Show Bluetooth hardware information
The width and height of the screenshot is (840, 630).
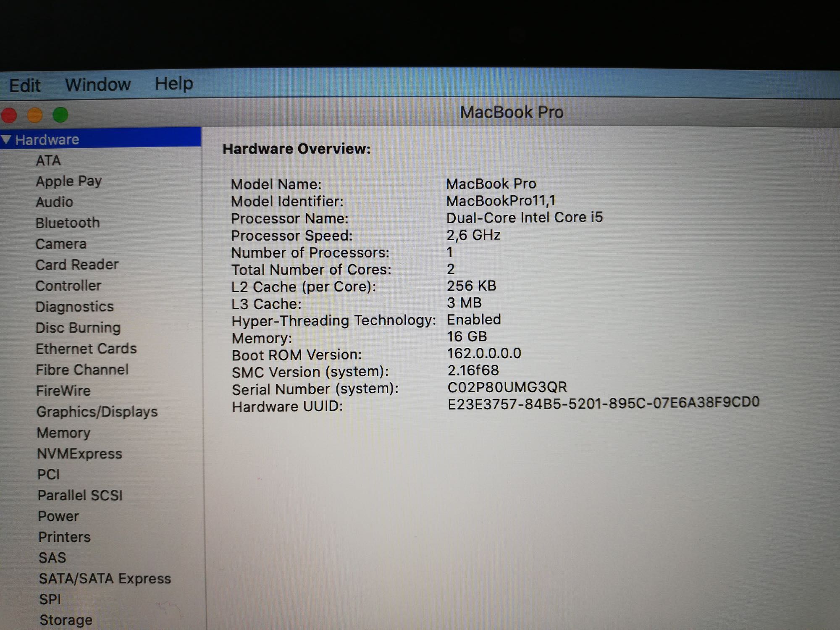(68, 223)
